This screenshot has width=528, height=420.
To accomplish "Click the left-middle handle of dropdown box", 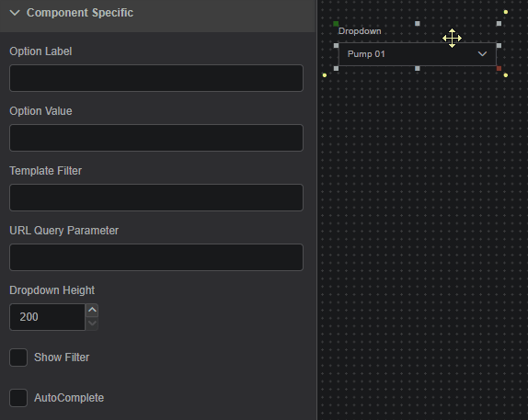I will coord(336,45).
